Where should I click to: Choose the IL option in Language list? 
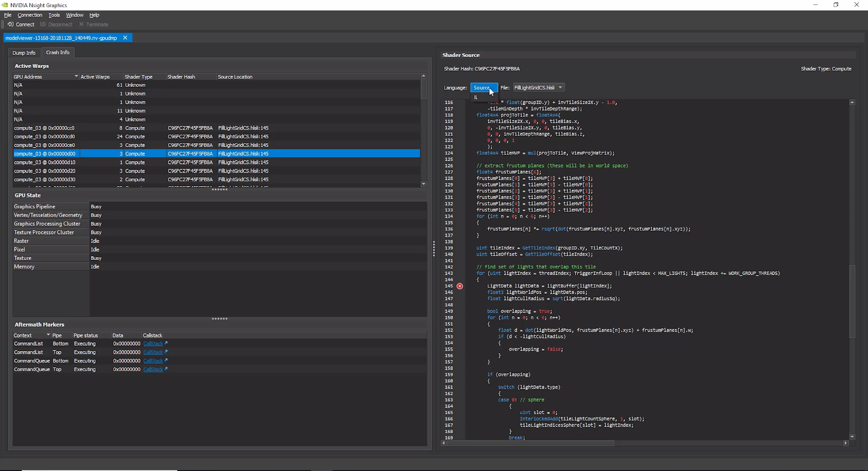coord(484,97)
